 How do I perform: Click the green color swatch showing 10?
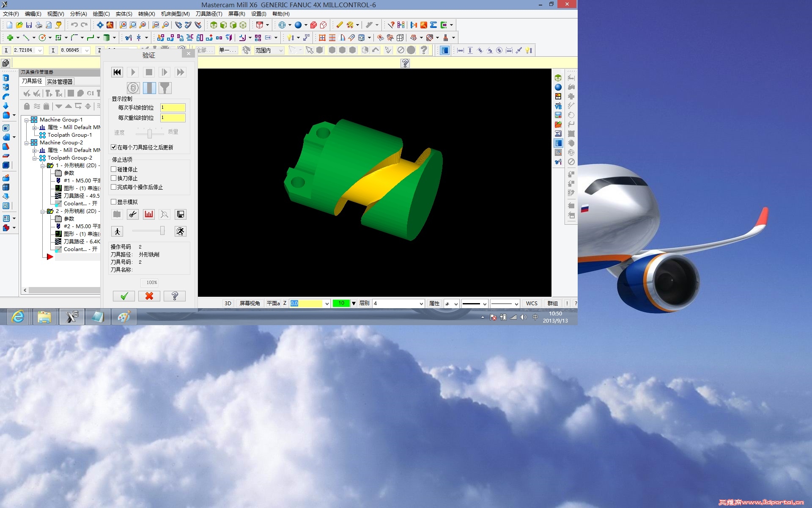341,304
